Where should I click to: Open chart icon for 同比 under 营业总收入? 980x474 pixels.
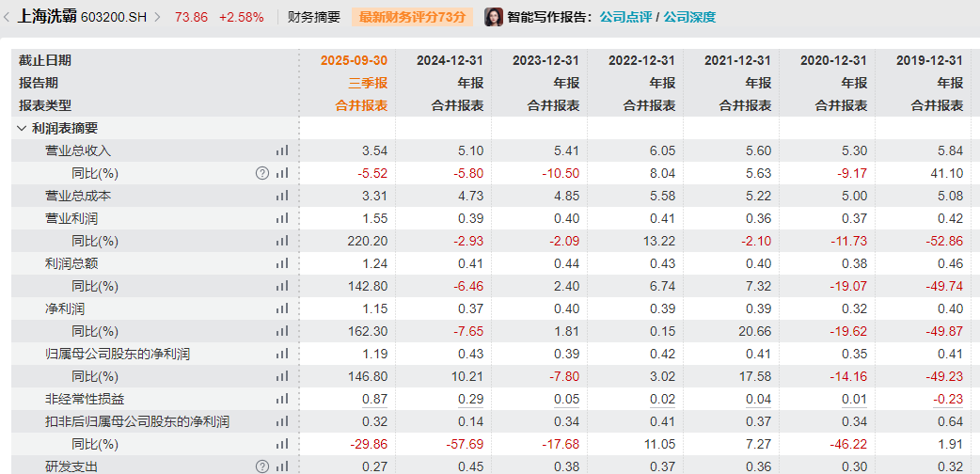click(x=282, y=173)
